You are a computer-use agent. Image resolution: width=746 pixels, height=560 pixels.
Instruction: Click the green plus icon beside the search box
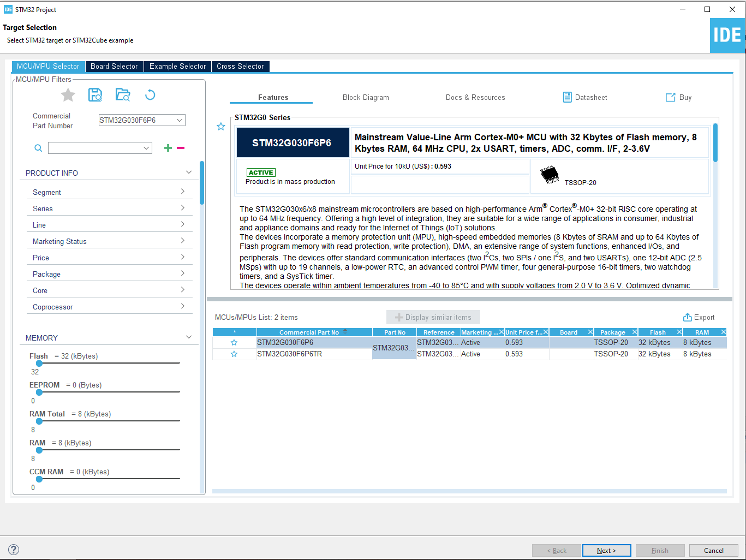[x=168, y=148]
